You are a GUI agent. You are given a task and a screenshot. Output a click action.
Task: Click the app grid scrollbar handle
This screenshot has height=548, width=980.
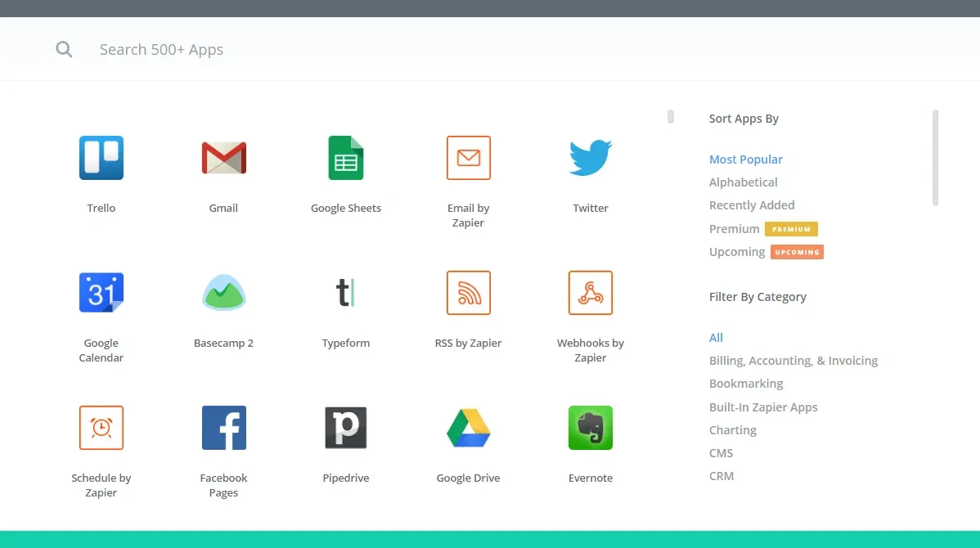(x=671, y=116)
